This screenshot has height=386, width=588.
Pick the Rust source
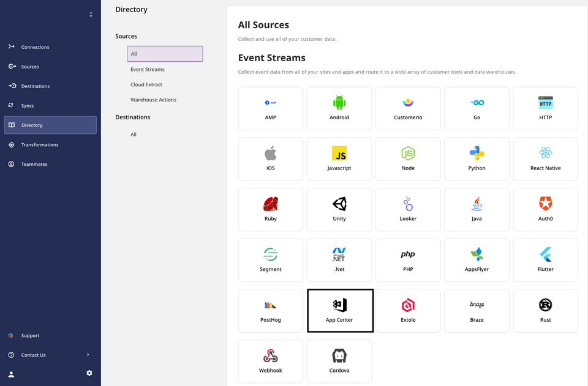click(545, 311)
